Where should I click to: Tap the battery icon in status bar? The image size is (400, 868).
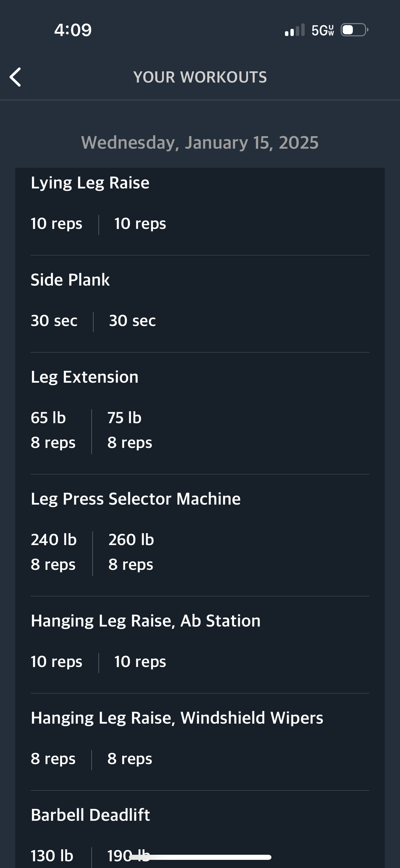(x=354, y=30)
